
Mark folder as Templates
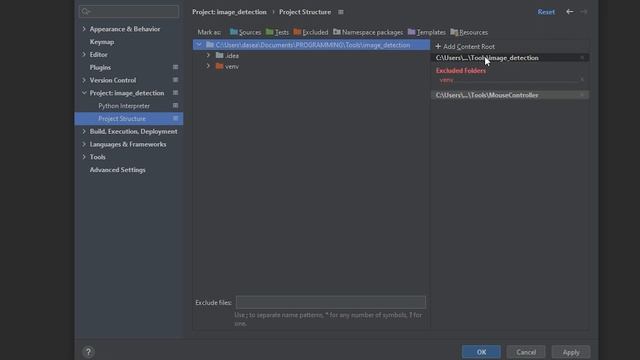(427, 32)
